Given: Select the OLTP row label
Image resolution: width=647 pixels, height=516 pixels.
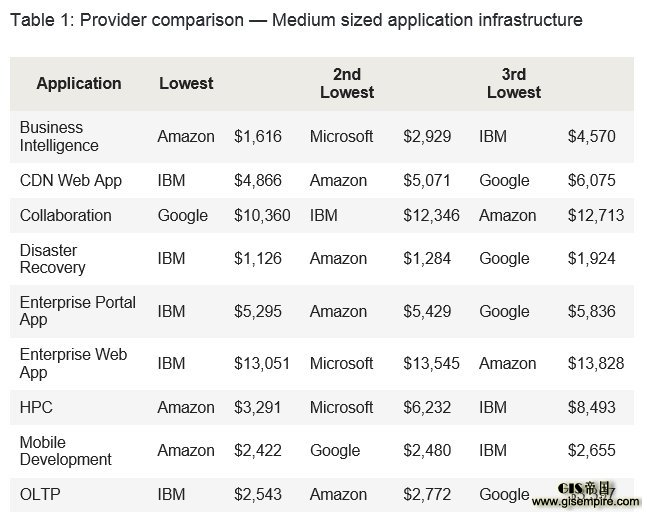Looking at the screenshot, I should (40, 494).
